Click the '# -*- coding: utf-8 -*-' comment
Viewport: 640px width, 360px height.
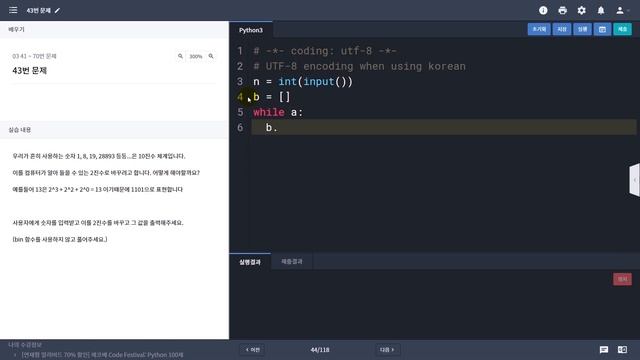coord(325,51)
